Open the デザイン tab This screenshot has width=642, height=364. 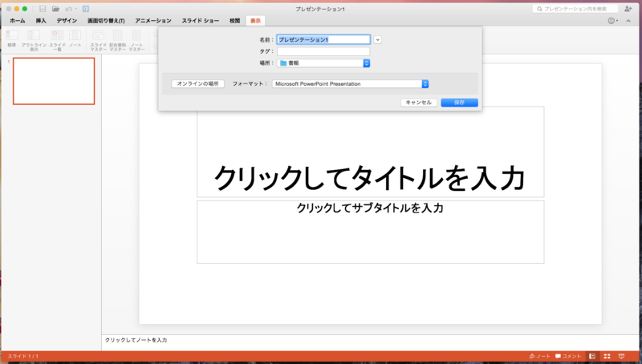coord(67,21)
